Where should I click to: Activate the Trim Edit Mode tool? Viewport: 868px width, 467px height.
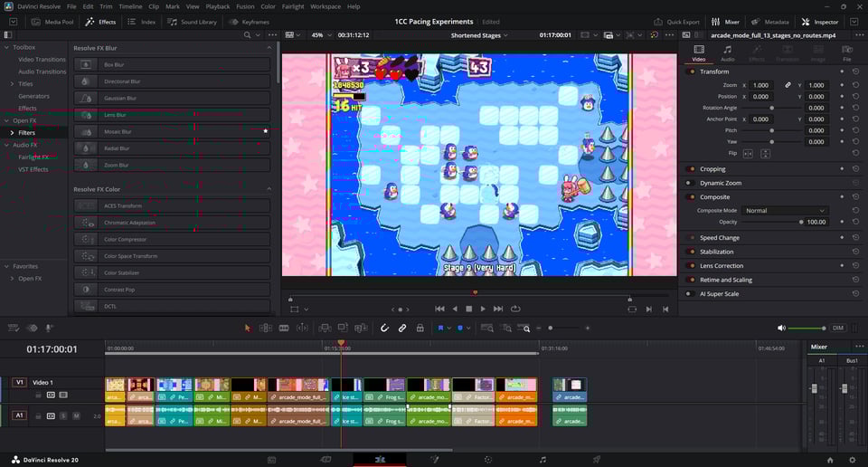[266, 328]
